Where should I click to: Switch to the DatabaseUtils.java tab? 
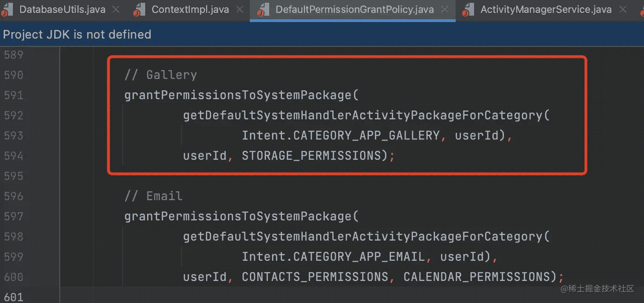click(x=62, y=10)
